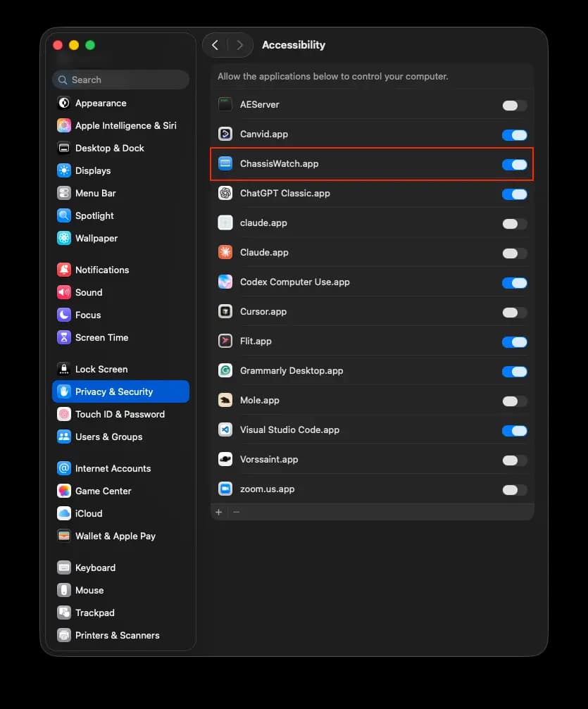The width and height of the screenshot is (588, 709).
Task: Go forward with the right chevron
Action: tap(239, 45)
